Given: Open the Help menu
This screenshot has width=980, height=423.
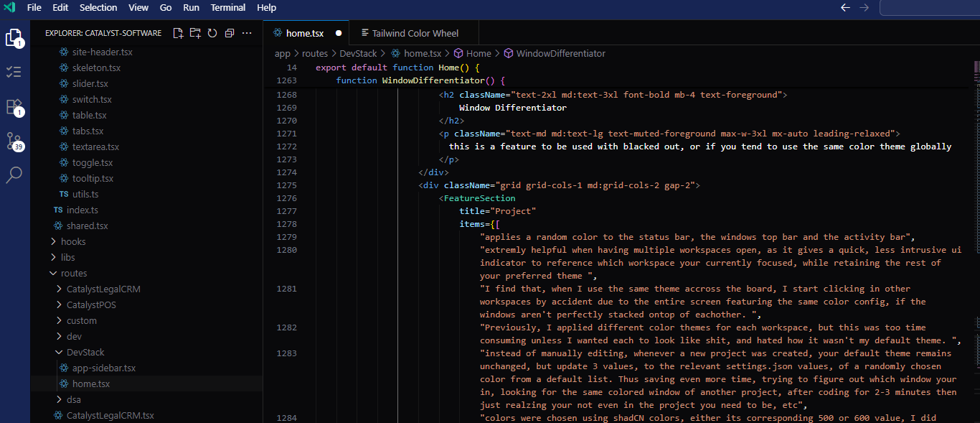Looking at the screenshot, I should (266, 7).
